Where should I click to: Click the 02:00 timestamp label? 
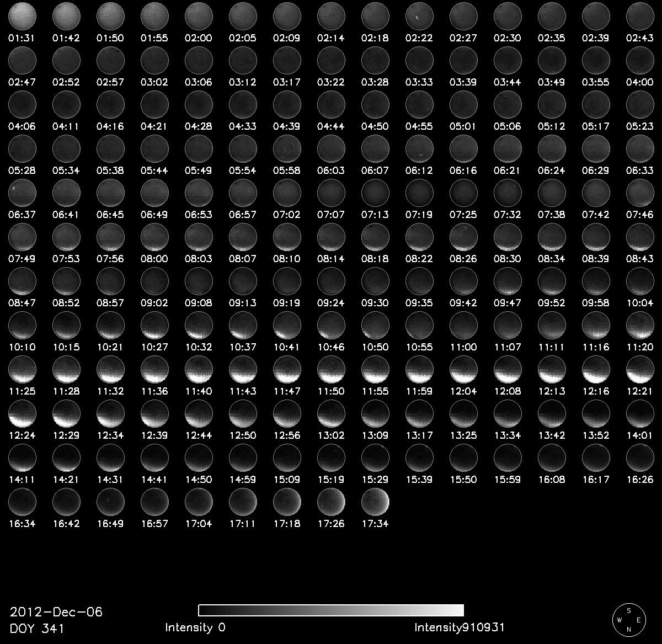[x=199, y=38]
